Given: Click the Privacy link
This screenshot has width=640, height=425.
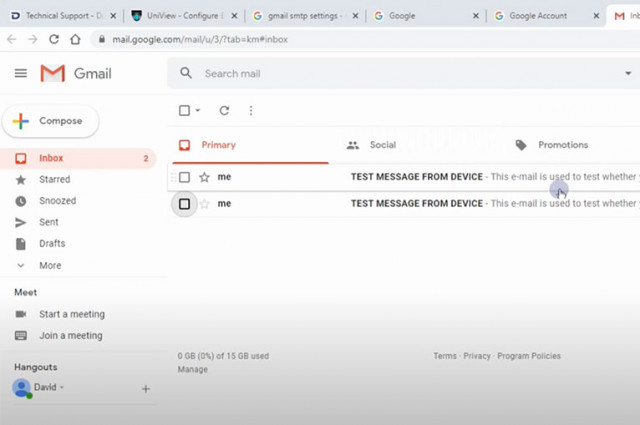Looking at the screenshot, I should pos(477,356).
